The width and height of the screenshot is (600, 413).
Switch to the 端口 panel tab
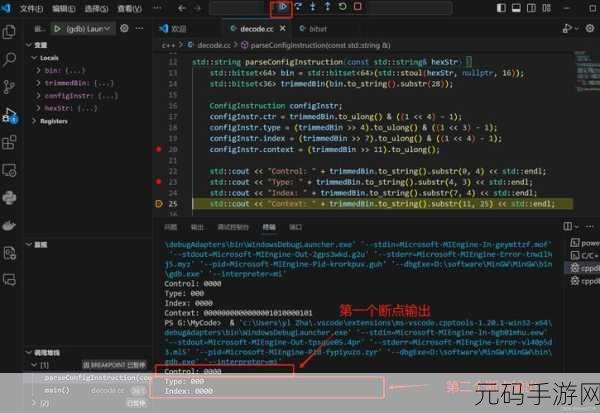point(295,227)
